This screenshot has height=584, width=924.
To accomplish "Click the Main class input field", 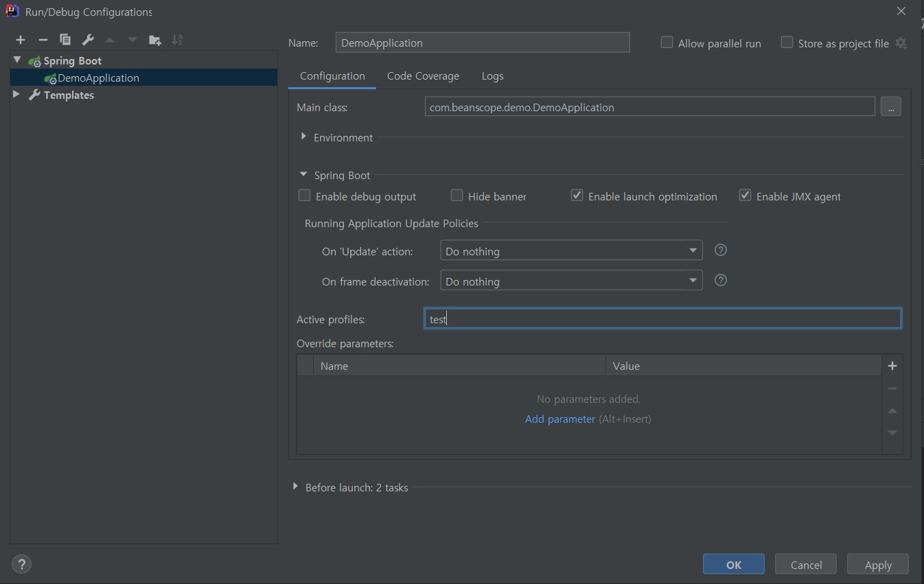I will point(650,107).
